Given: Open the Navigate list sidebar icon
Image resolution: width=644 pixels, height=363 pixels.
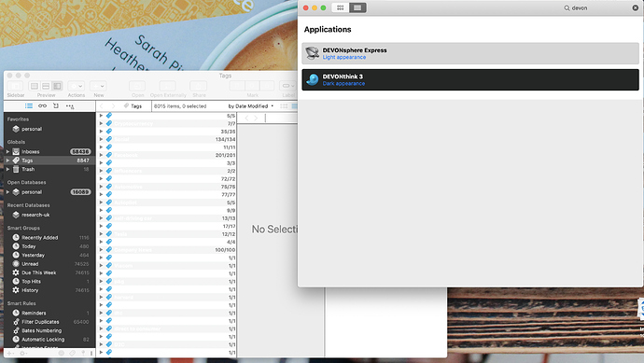Looking at the screenshot, I should [29, 106].
